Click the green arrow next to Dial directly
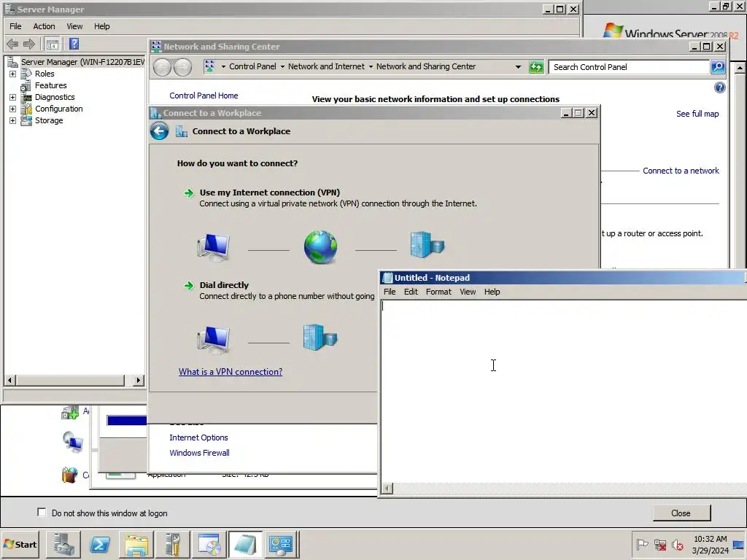Screen dimensions: 747x560 pyautogui.click(x=189, y=285)
